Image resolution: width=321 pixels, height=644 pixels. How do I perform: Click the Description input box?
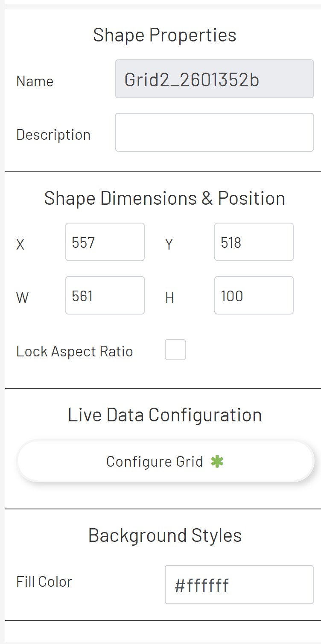tap(213, 132)
